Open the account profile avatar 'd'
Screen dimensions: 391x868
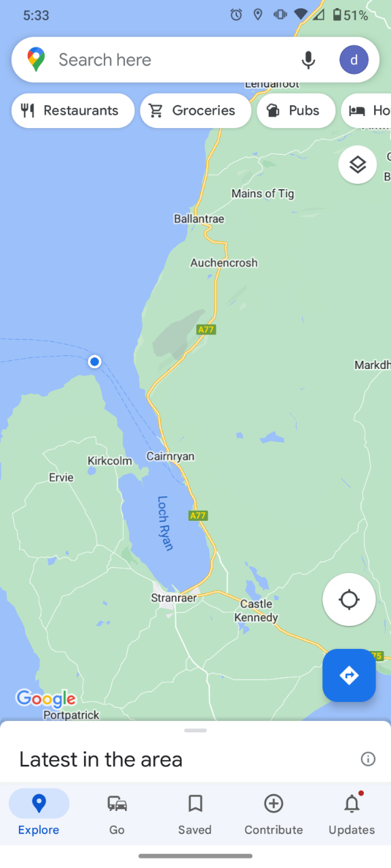pyautogui.click(x=354, y=60)
